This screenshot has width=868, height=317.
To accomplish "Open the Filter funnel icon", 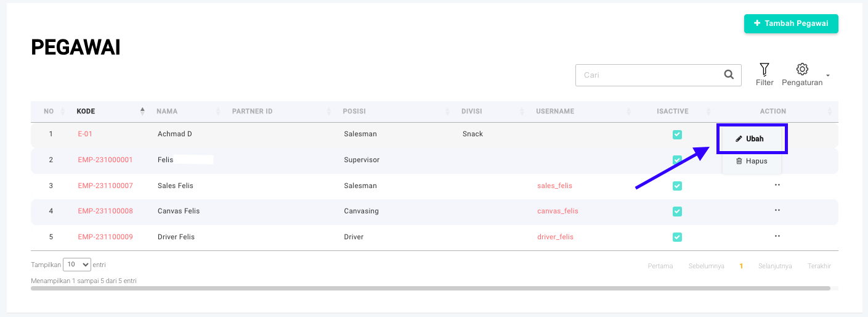I will point(764,69).
